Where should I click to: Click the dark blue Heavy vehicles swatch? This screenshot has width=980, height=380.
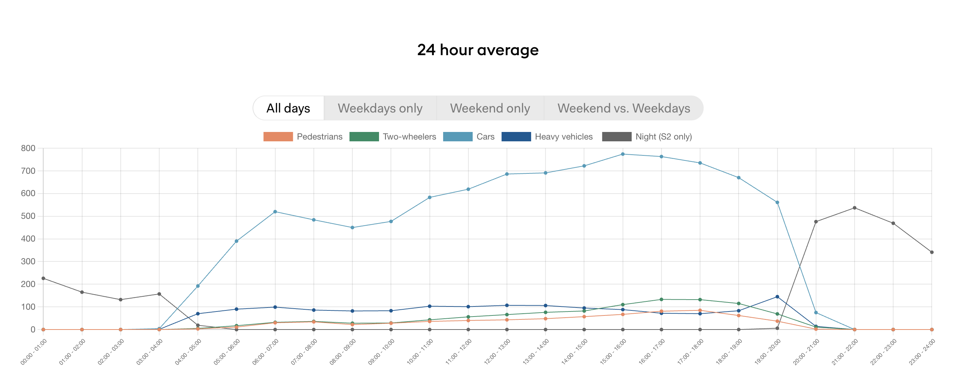516,137
